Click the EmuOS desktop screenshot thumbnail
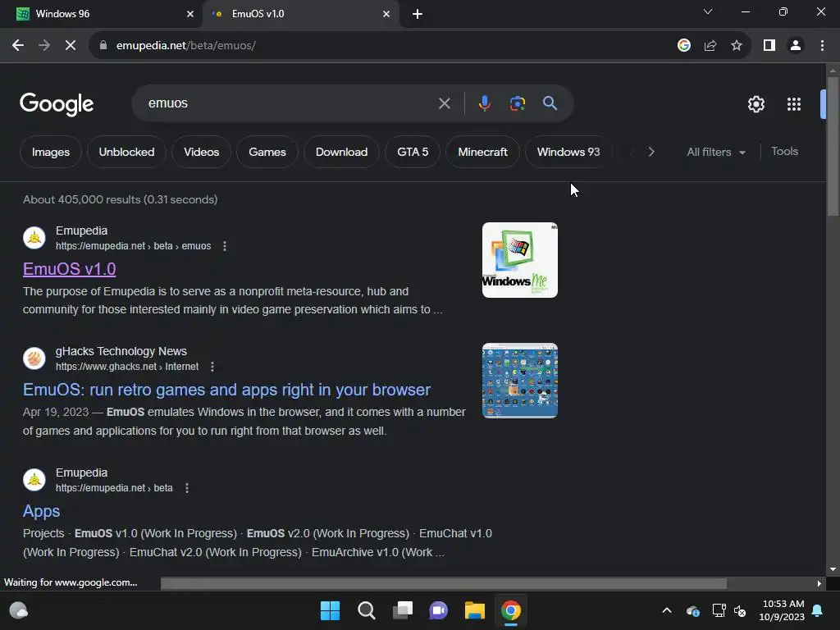 coord(519,381)
